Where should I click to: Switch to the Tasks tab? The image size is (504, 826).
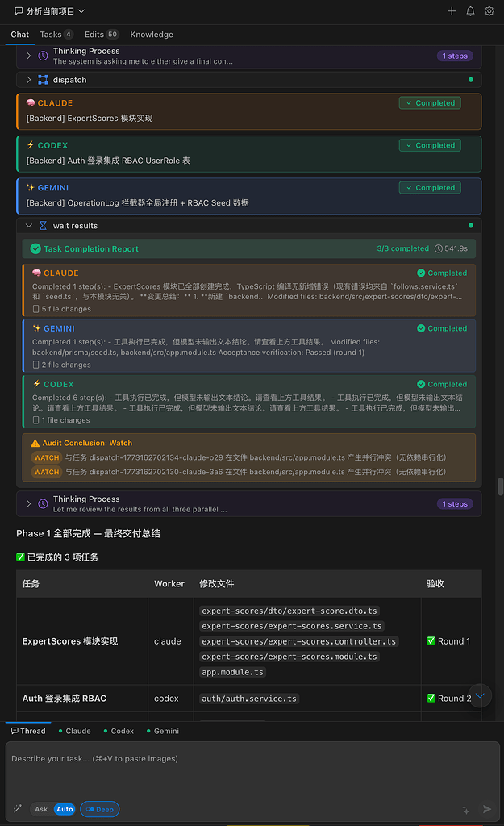tap(56, 34)
